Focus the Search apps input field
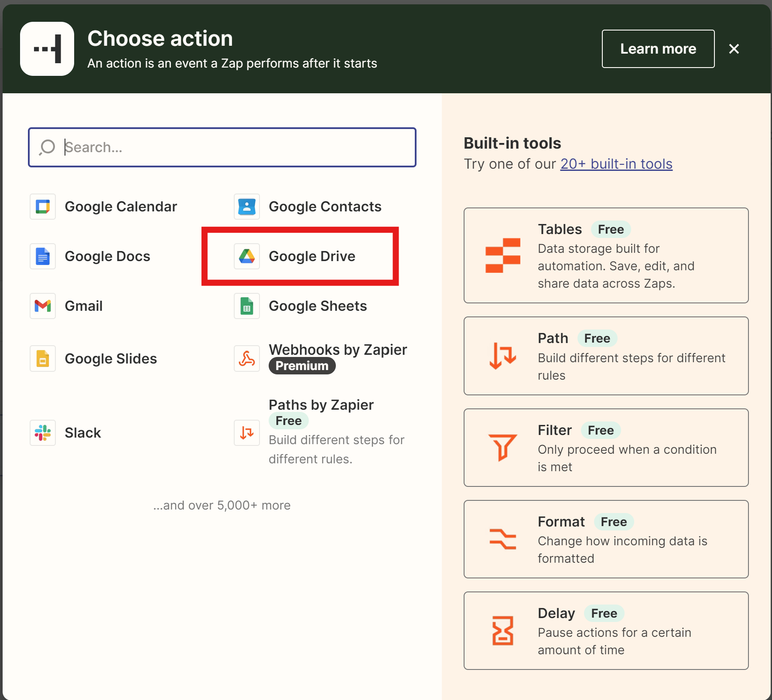772x700 pixels. pyautogui.click(x=222, y=147)
